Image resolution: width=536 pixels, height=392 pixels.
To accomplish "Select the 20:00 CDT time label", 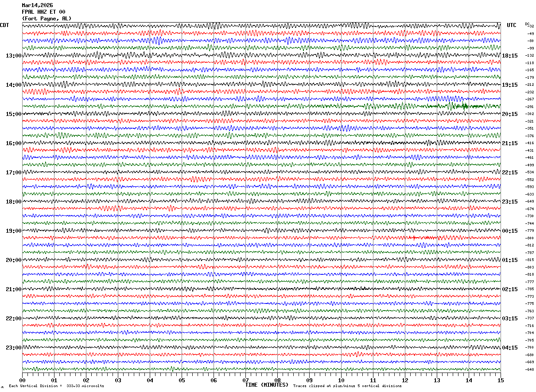I will pos(13,260).
